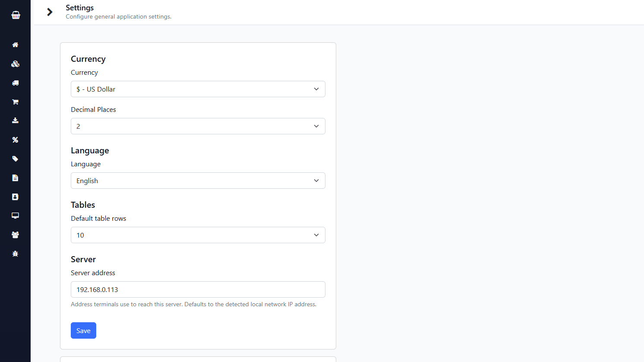
Task: Click the 'Configure general application settings.' subtitle
Action: point(118,17)
